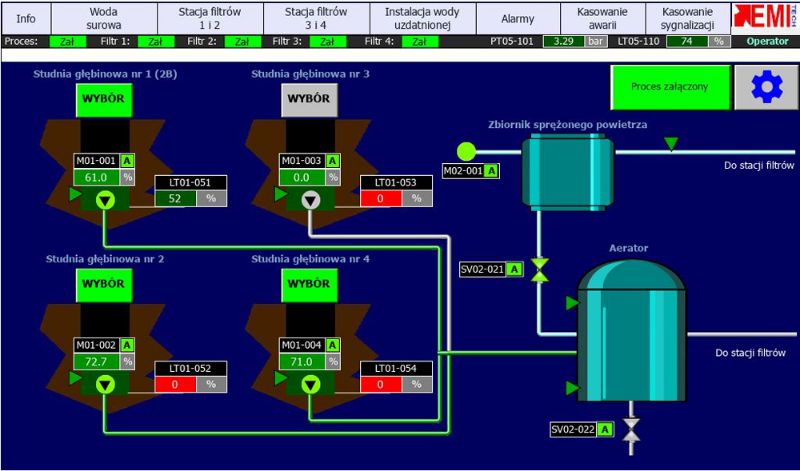800x471 pixels.
Task: Switch to the Alarmy tab
Action: pyautogui.click(x=518, y=17)
